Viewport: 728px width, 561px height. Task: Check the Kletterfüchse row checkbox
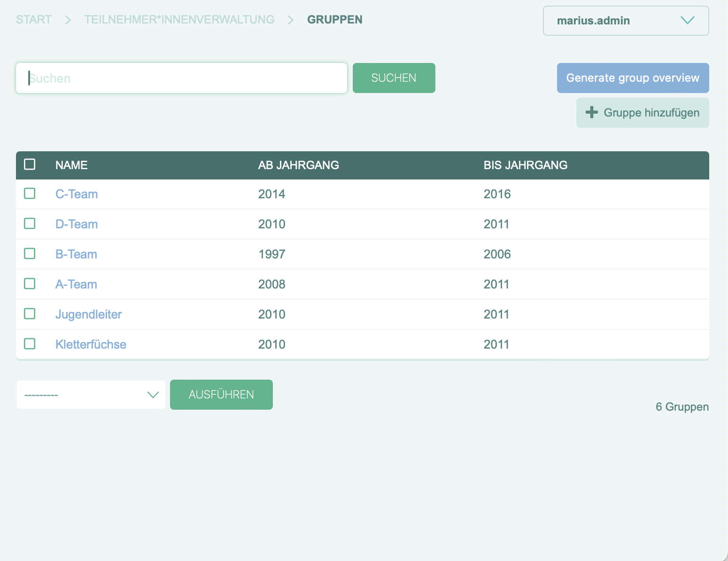tap(30, 344)
